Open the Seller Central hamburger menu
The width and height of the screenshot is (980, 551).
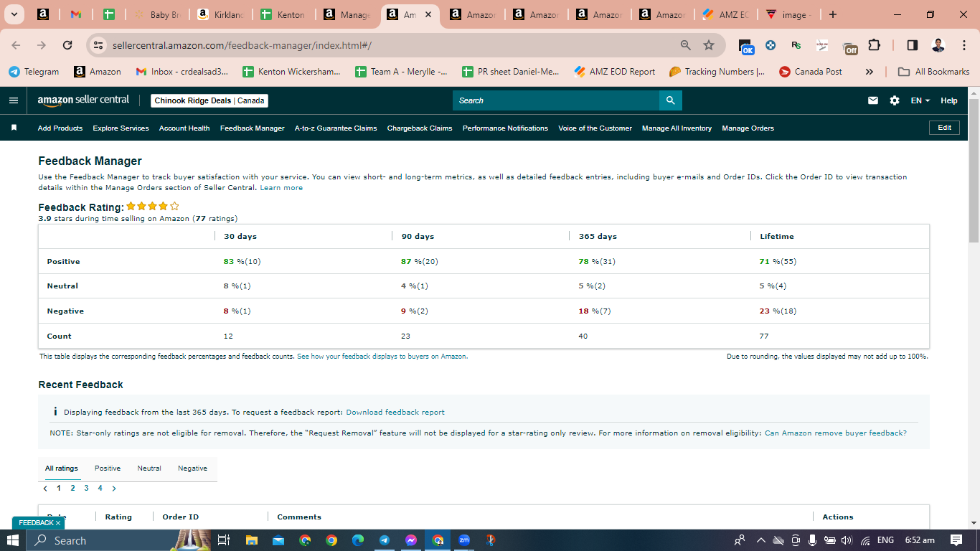(14, 100)
